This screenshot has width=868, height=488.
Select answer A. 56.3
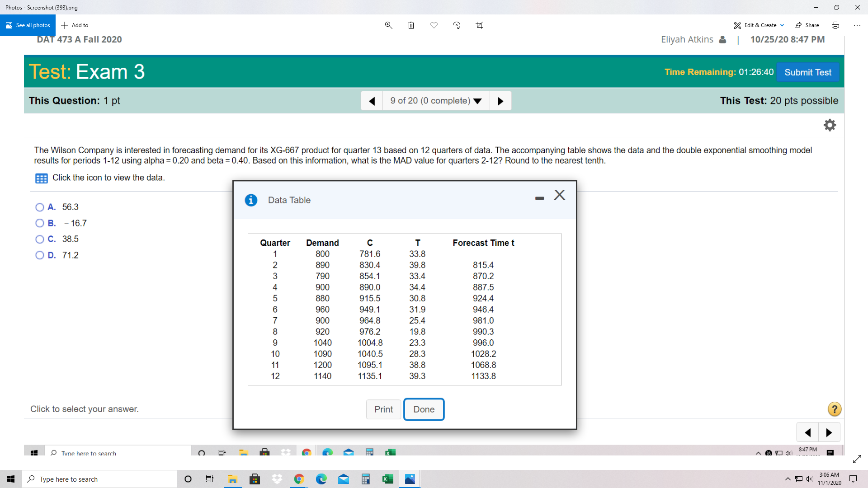(40, 207)
